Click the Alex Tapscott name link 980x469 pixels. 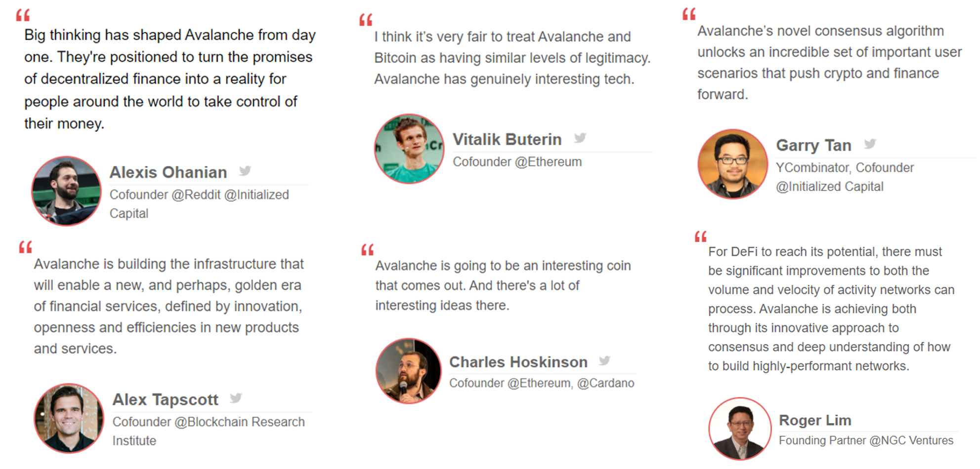point(165,399)
